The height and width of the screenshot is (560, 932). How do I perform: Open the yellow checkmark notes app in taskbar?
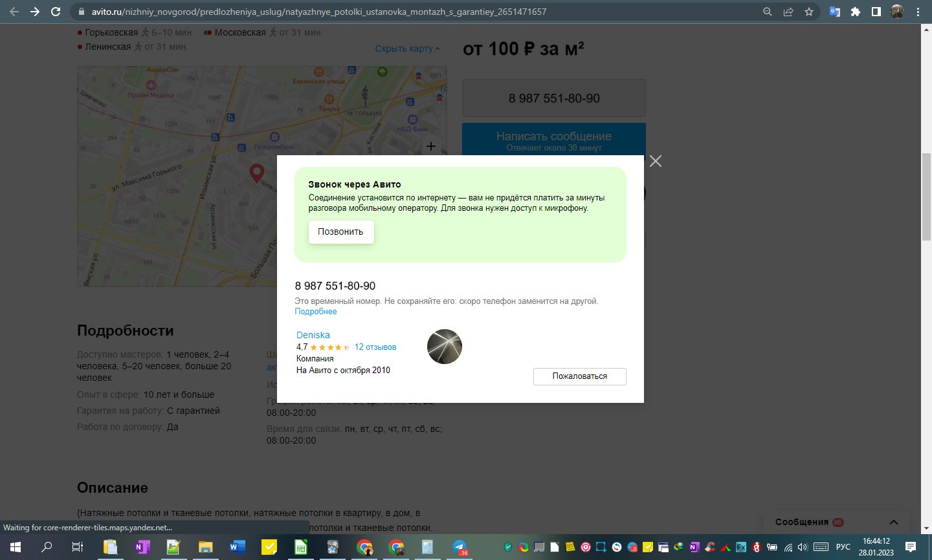coord(269,547)
